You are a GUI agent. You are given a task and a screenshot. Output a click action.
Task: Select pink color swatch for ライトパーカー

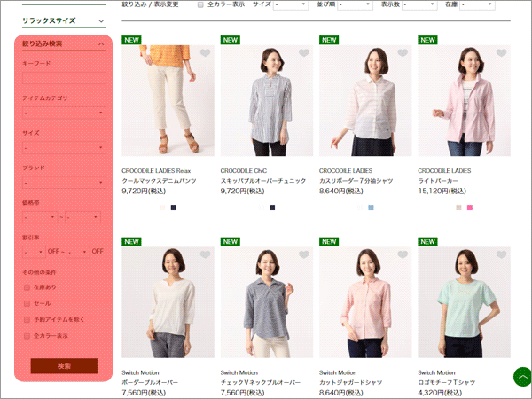click(x=470, y=207)
